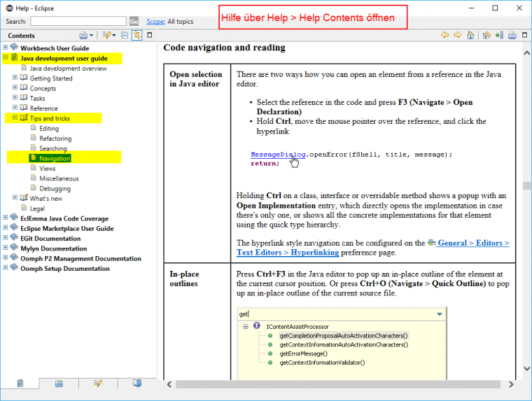Expand EclEmma Java Code Coverage node
Viewport: 532px width, 401px height.
coord(6,218)
